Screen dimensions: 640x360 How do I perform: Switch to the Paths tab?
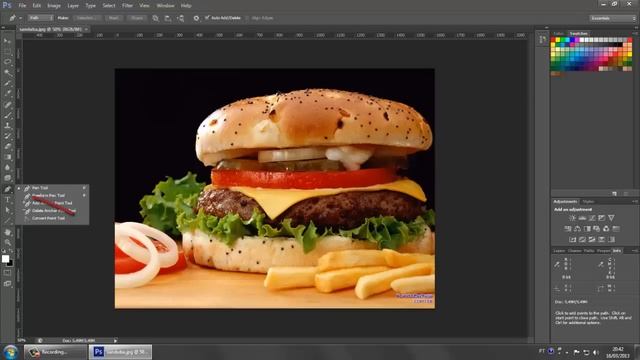pos(589,251)
